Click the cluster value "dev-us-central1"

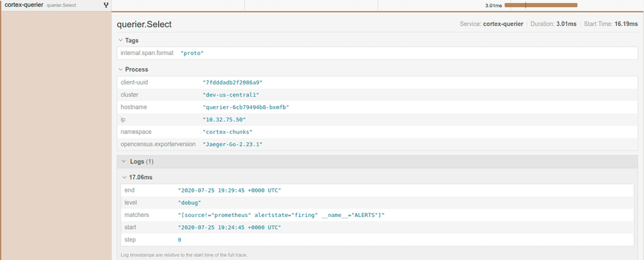tap(231, 95)
